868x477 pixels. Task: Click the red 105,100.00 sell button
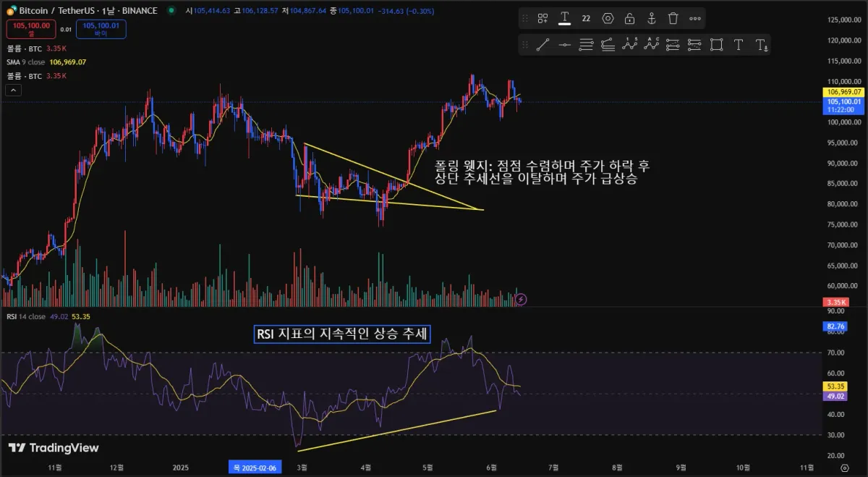pyautogui.click(x=30, y=29)
